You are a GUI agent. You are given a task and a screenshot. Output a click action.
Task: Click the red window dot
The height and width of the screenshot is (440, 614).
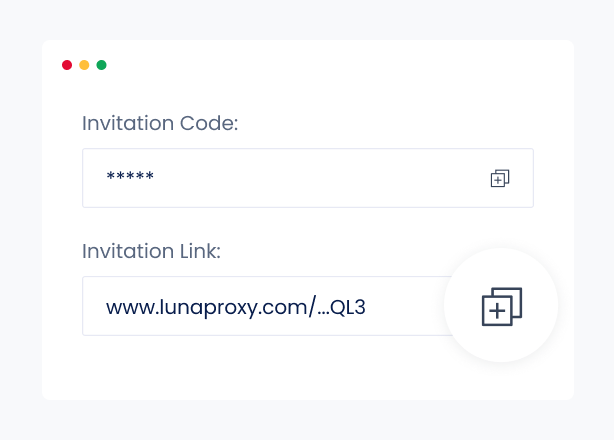click(x=67, y=65)
